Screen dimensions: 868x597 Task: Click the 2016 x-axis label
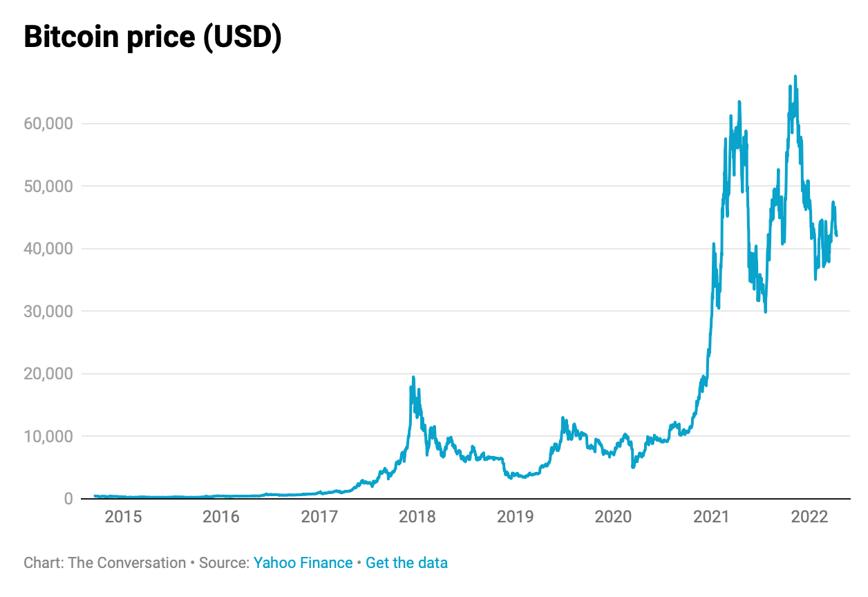point(221,517)
